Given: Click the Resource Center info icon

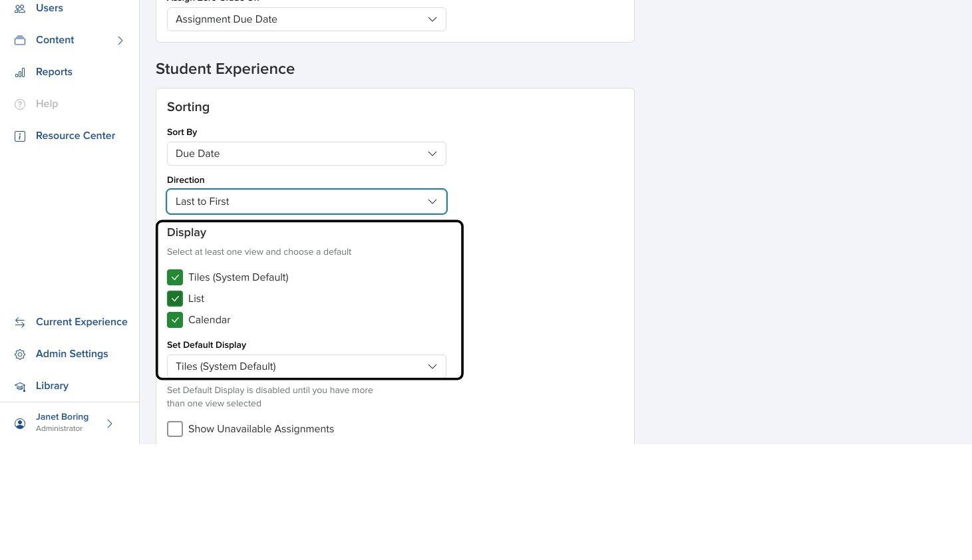Looking at the screenshot, I should tap(20, 136).
